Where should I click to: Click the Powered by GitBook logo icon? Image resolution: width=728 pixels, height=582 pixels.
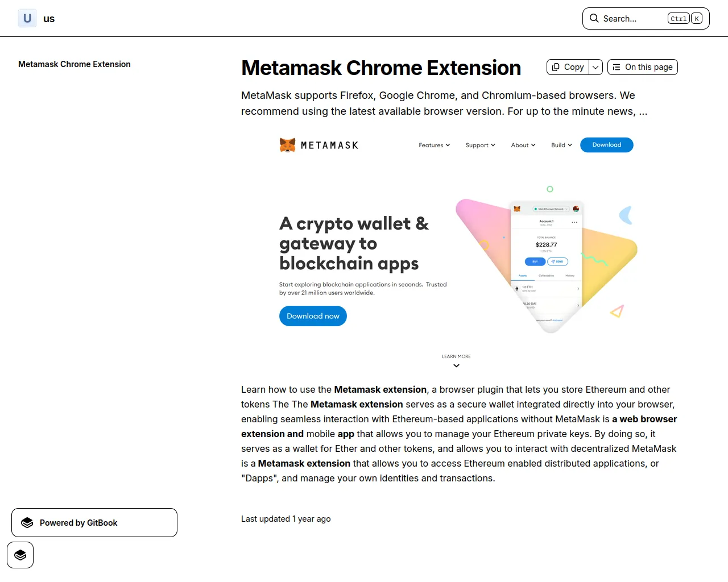click(x=27, y=523)
